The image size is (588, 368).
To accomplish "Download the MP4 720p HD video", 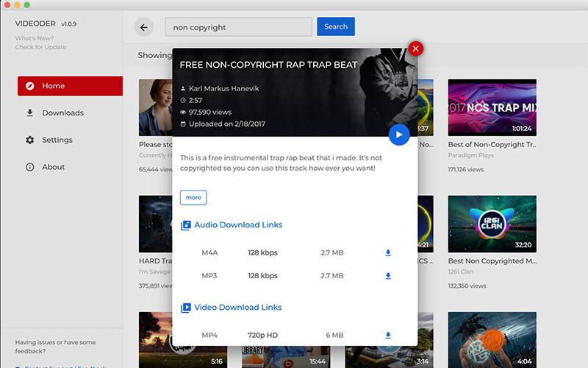I will [x=388, y=336].
